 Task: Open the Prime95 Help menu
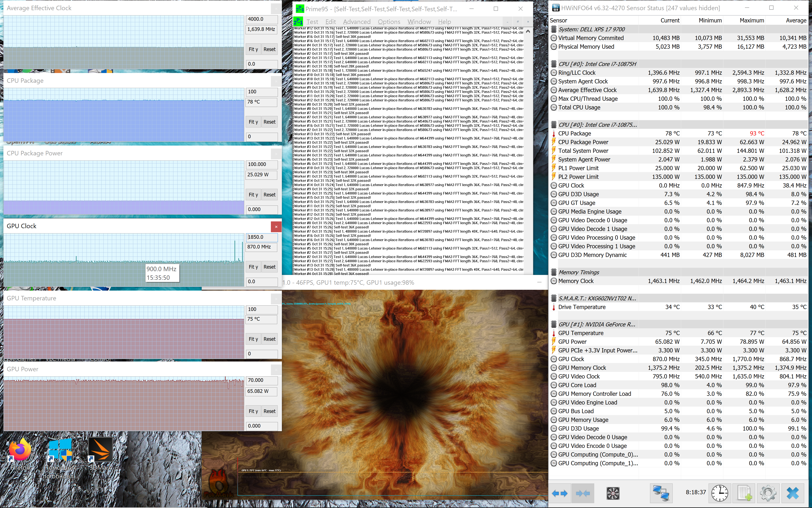tap(444, 22)
